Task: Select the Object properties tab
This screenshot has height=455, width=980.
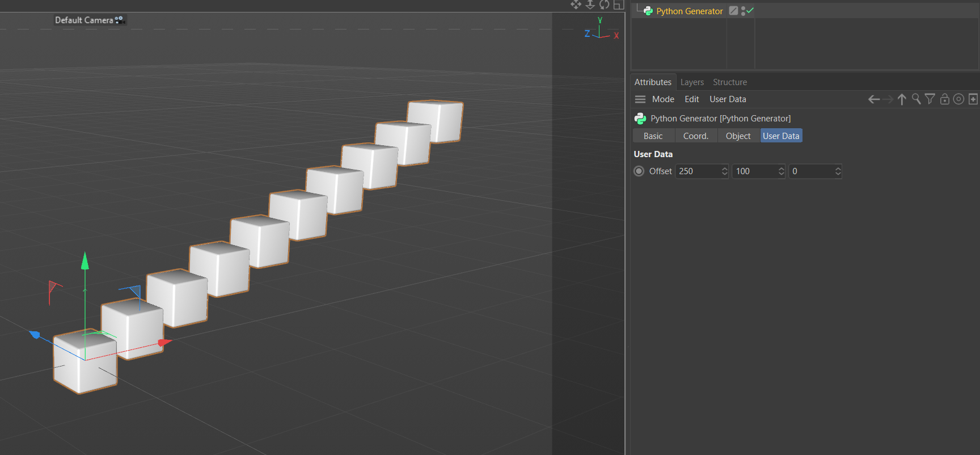Action: tap(738, 136)
